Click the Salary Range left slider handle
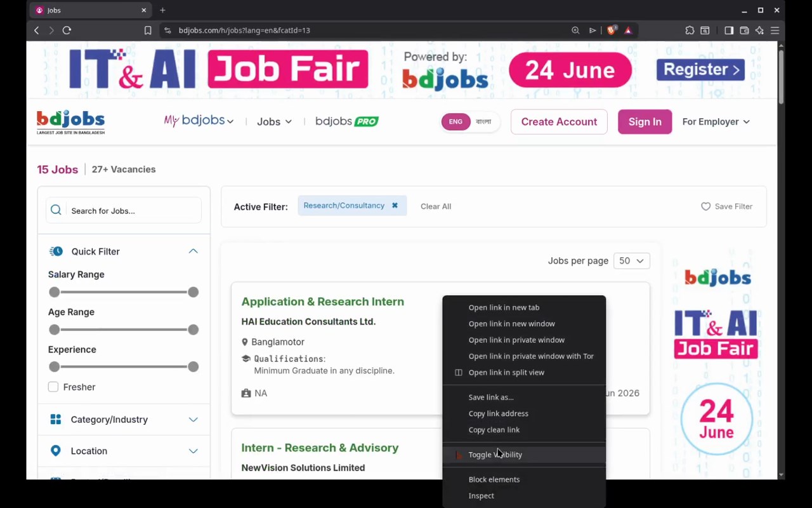 [x=55, y=292]
